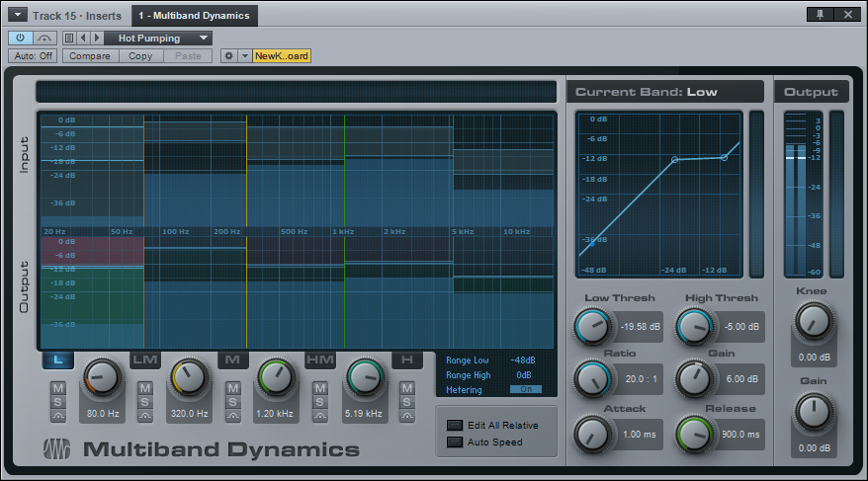Bypass the L band icon
Image resolution: width=868 pixels, height=481 pixels.
click(x=58, y=416)
